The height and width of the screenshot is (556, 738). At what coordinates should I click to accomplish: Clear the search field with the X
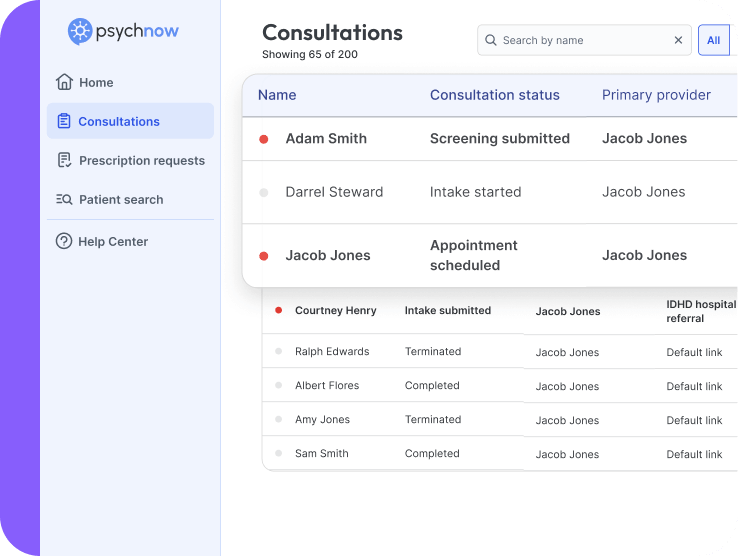tap(678, 40)
